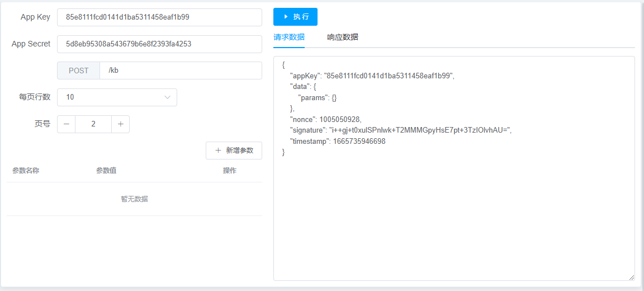Decrease 页号 with the minus button
Image resolution: width=644 pixels, height=291 pixels.
tap(66, 124)
